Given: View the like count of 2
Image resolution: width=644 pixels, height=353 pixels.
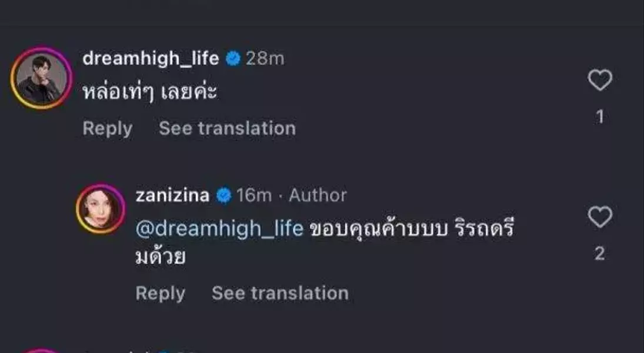Looking at the screenshot, I should pyautogui.click(x=600, y=254).
